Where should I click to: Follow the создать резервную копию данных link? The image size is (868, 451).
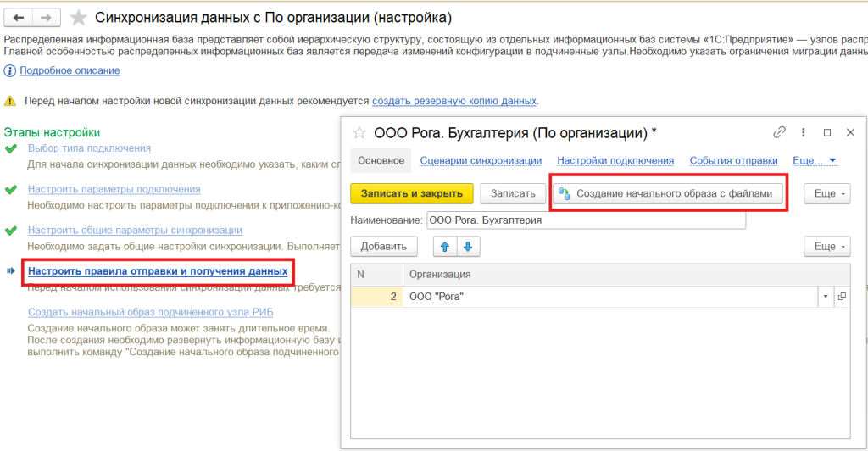453,101
